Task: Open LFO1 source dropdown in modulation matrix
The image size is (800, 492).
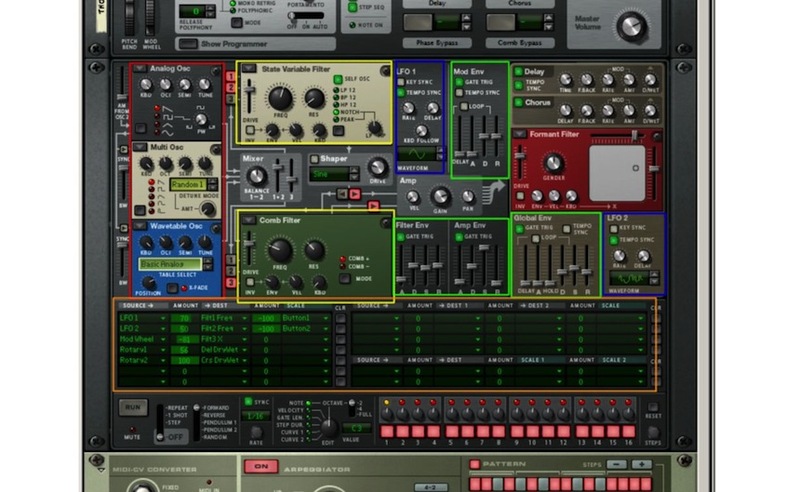Action: coord(160,317)
